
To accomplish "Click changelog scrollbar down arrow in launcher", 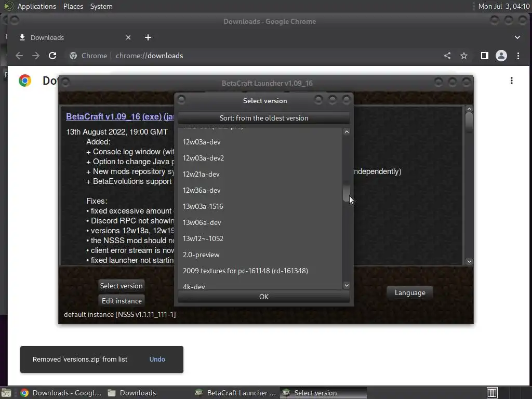I will 469,261.
